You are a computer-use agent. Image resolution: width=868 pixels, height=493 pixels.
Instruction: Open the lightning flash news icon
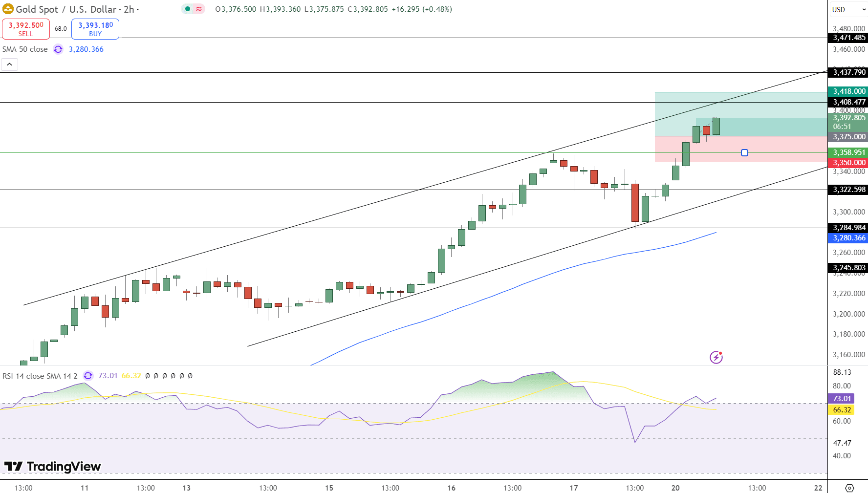[716, 357]
